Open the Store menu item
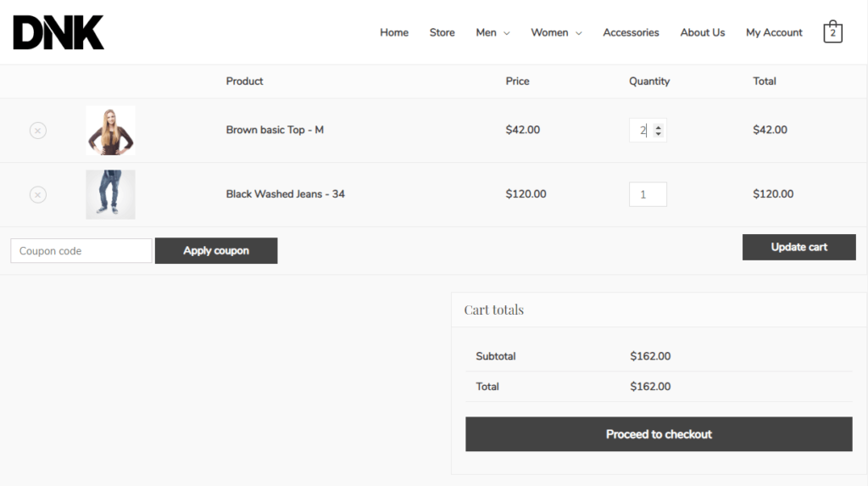The image size is (868, 486). [442, 32]
